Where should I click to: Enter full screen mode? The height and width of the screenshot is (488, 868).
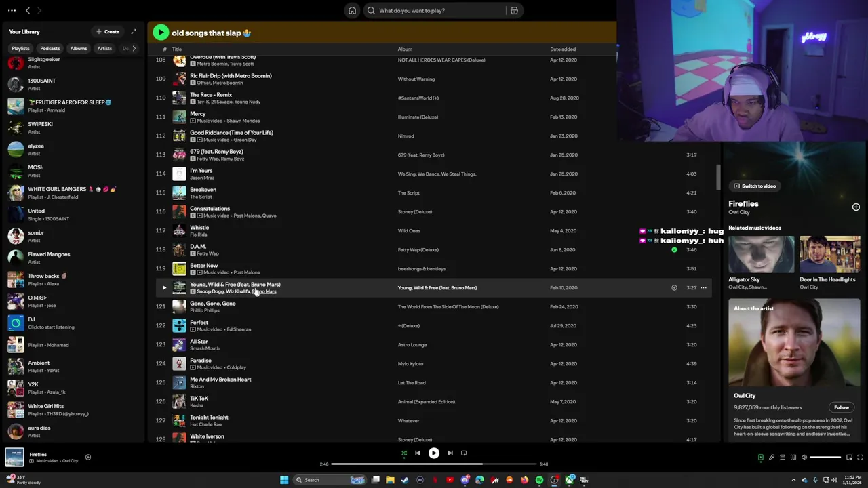point(861,457)
